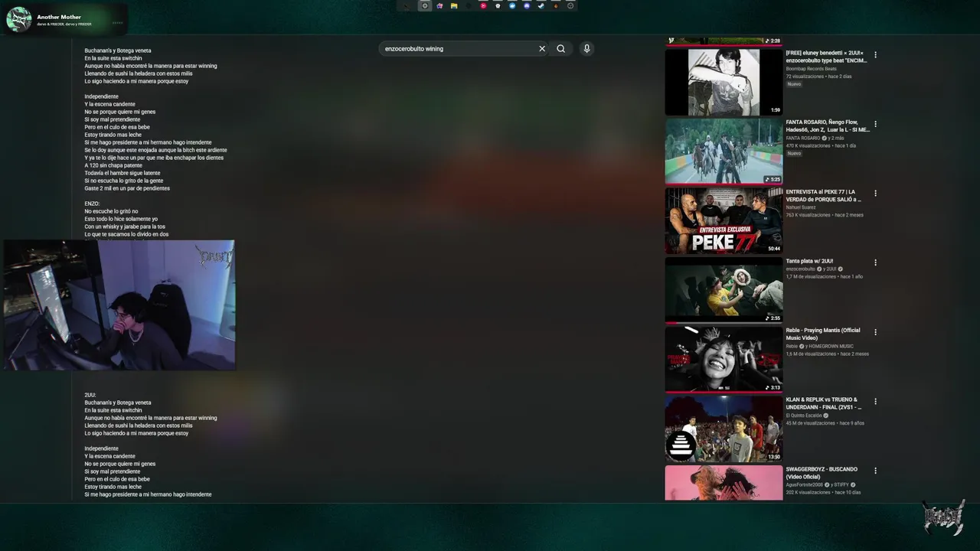
Task: Open options menu for Praying Mantis video
Action: pyautogui.click(x=875, y=332)
